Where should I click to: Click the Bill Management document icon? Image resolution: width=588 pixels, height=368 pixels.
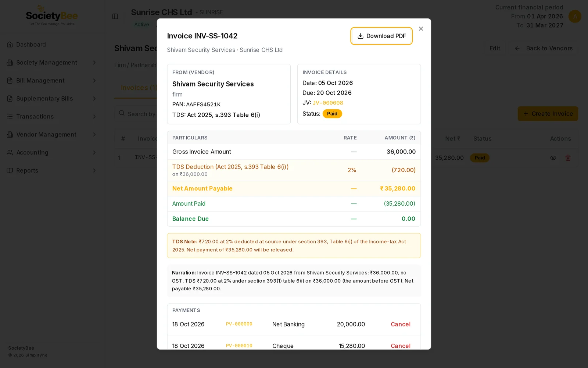point(10,81)
